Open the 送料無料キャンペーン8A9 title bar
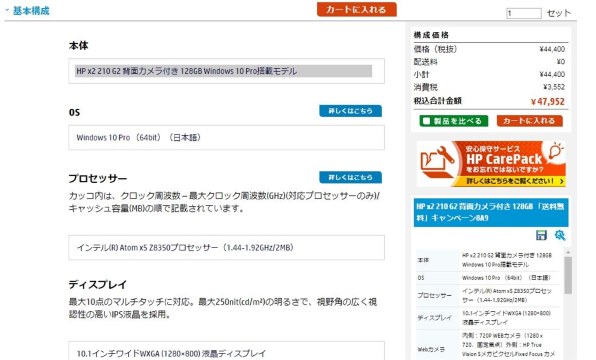The height and width of the screenshot is (360, 596). 491,212
